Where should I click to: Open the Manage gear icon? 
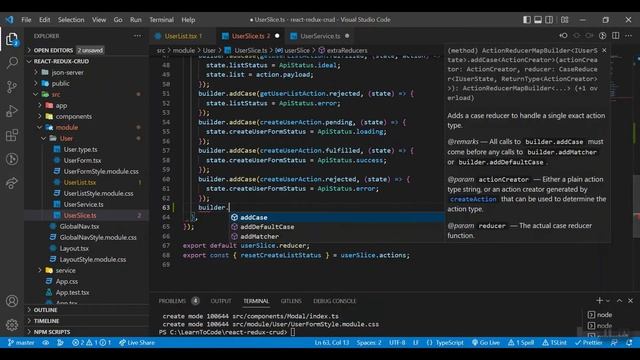[x=12, y=325]
